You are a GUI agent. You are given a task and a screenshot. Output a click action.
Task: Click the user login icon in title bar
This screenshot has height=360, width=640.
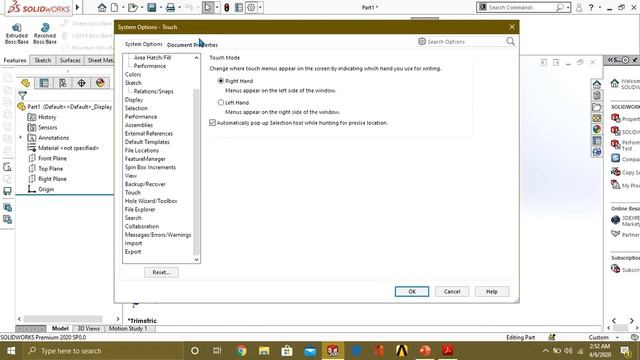(x=579, y=7)
